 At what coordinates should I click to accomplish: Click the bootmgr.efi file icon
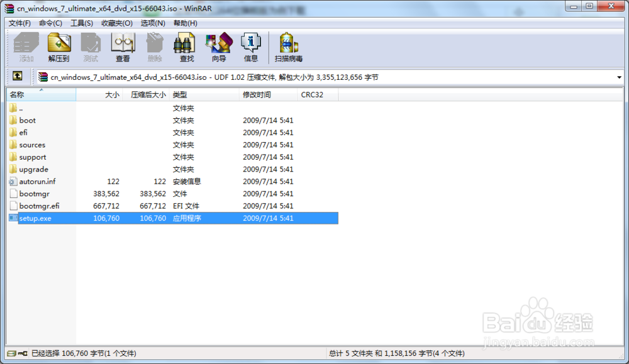click(x=13, y=206)
